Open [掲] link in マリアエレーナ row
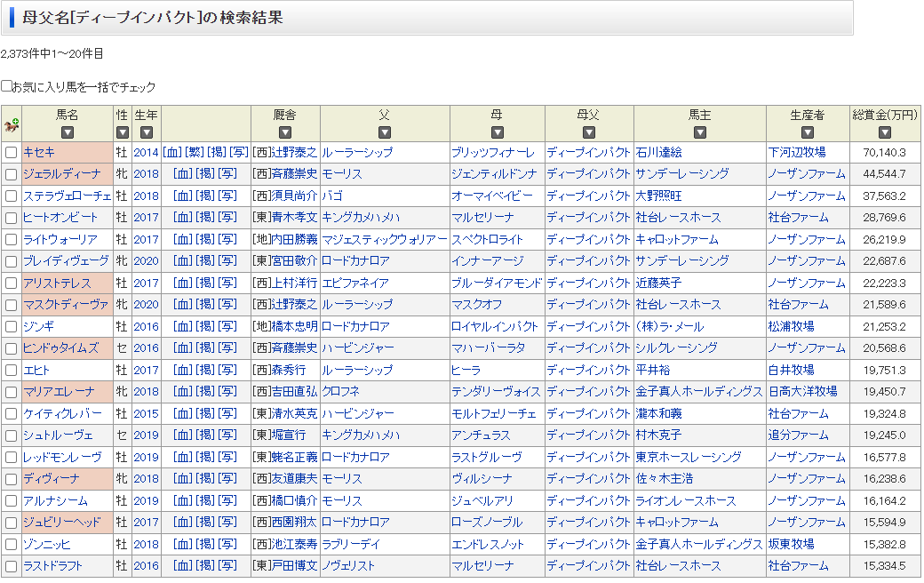This screenshot has width=924, height=583. tap(205, 391)
